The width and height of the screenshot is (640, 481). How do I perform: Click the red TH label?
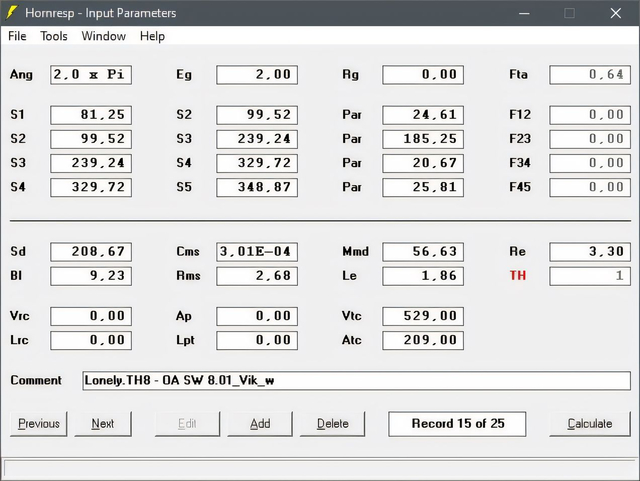point(518,276)
